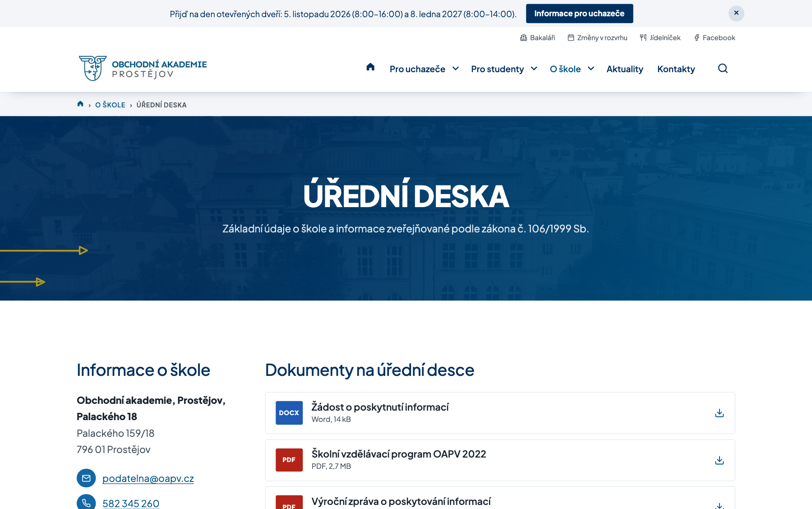Dismiss the open day announcement banner
Image resolution: width=812 pixels, height=509 pixels.
tap(736, 13)
